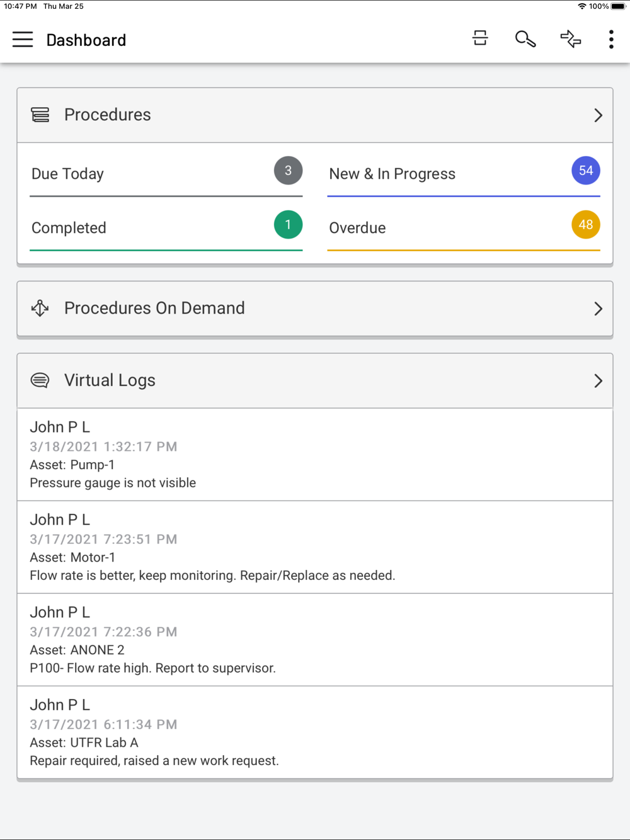This screenshot has height=840, width=630.
Task: Open search with magnifier icon
Action: (525, 40)
